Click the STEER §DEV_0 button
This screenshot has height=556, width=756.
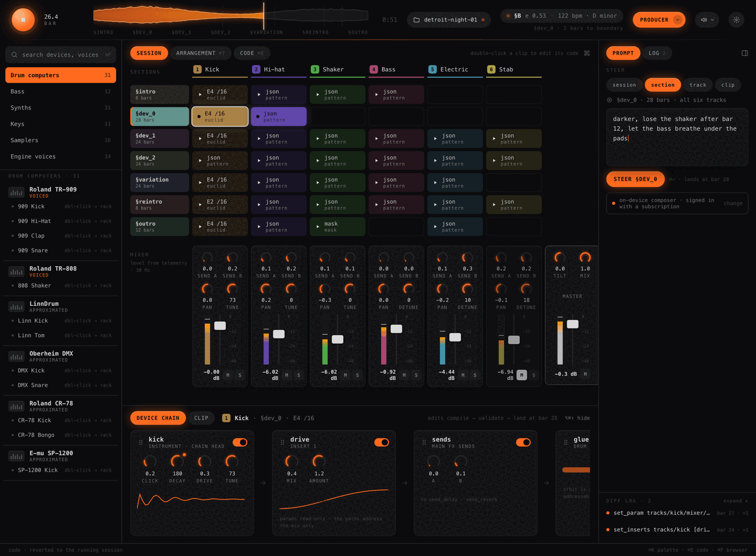coord(635,179)
